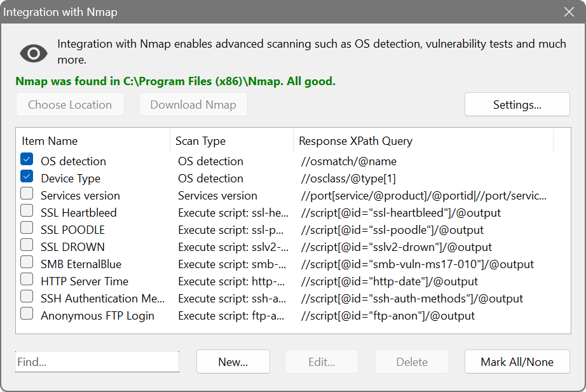Enable the SSH Authentication Methods checkbox
Image resolution: width=586 pixels, height=392 pixels.
27,297
